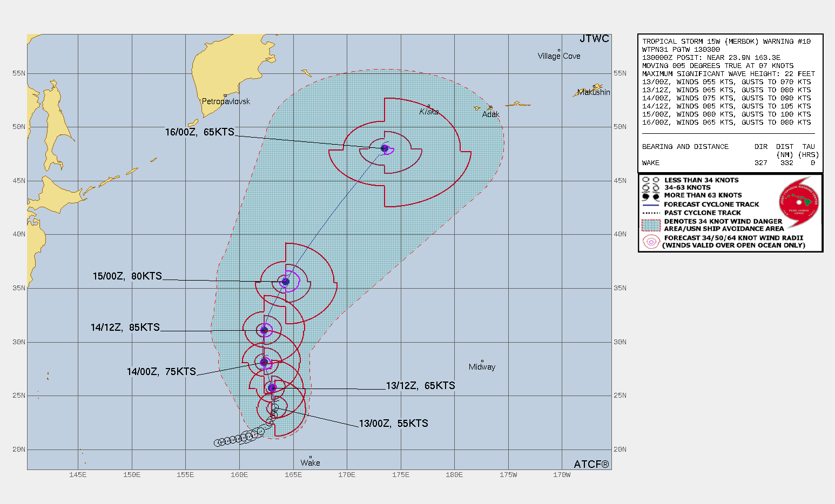Click the past cyclone track dotted sample in legend
Image resolution: width=835 pixels, height=504 pixels.
(x=651, y=213)
